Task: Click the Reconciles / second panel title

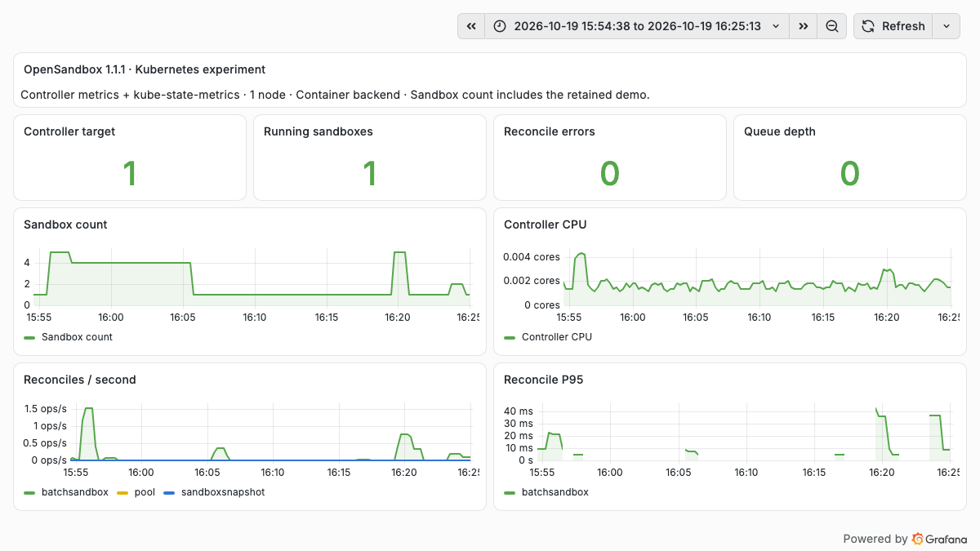Action: click(x=80, y=380)
